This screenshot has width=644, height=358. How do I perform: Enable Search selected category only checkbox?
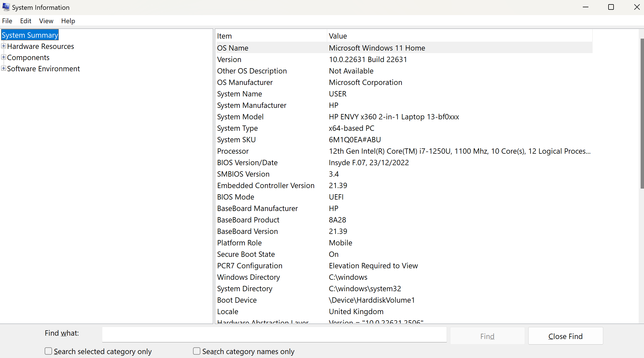48,351
